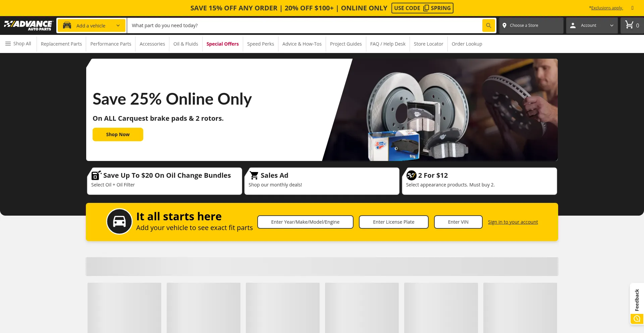Open the shopping cart icon
This screenshot has width=644, height=333.
[629, 25]
